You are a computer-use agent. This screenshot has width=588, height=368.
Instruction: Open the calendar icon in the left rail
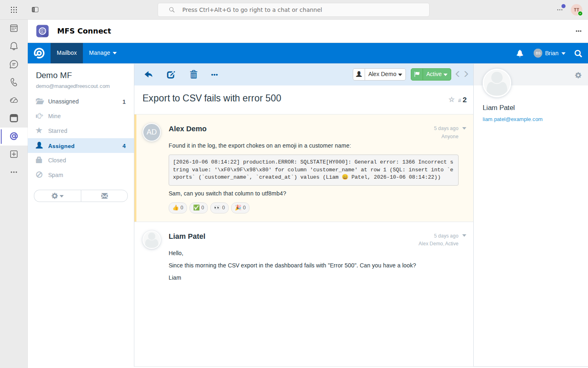click(x=14, y=28)
